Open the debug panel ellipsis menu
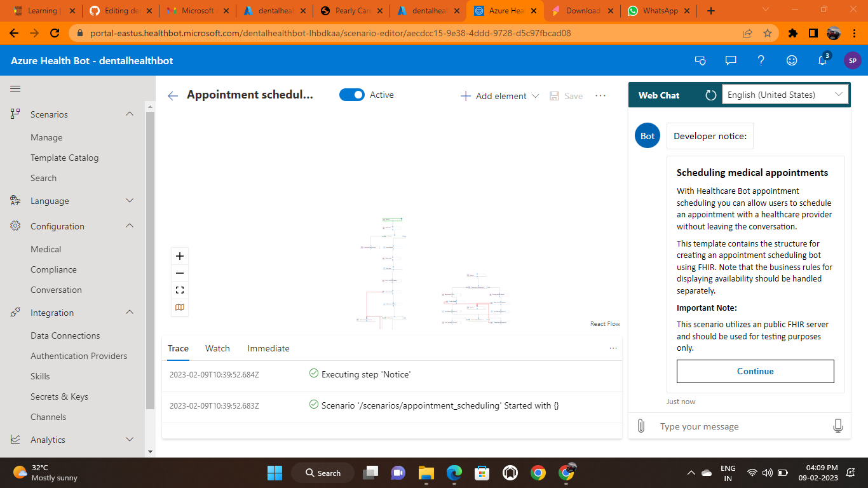This screenshot has height=488, width=868. pos(613,348)
